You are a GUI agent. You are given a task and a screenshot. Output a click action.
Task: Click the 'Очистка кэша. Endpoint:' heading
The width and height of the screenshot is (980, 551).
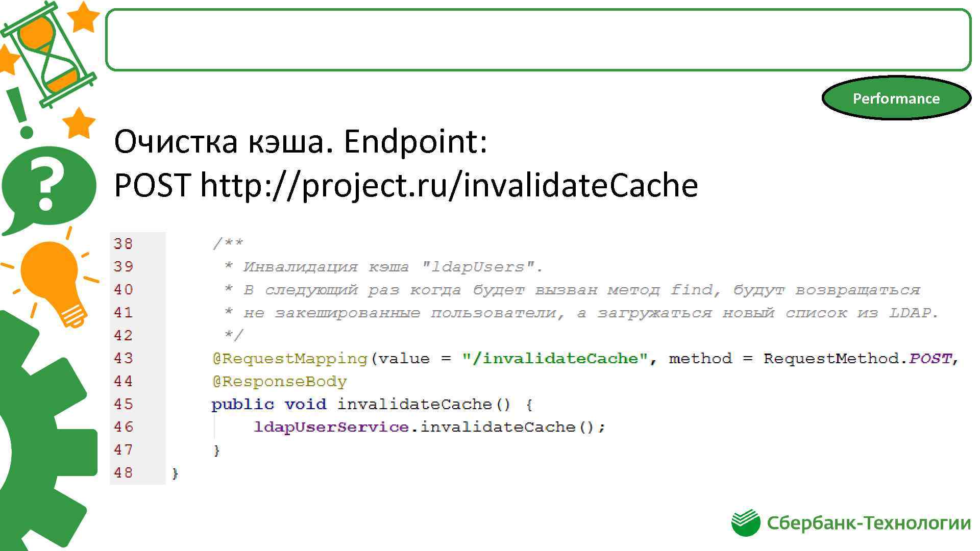pos(300,141)
